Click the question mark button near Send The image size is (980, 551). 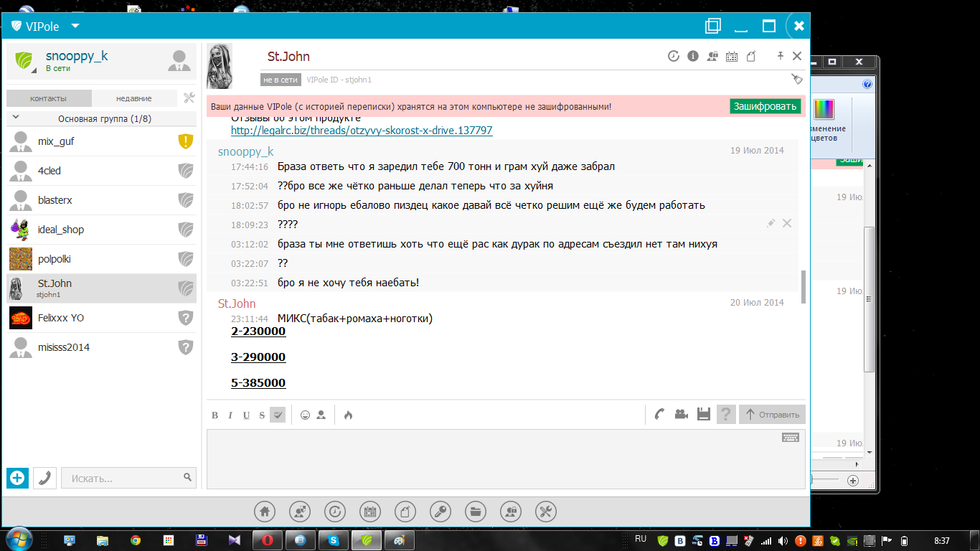[726, 414]
